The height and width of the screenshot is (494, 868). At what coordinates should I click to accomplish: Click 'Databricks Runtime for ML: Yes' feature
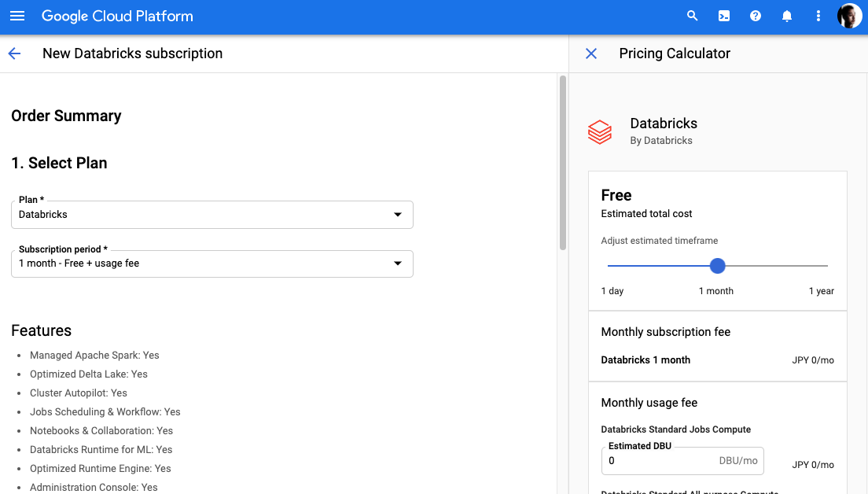point(101,450)
